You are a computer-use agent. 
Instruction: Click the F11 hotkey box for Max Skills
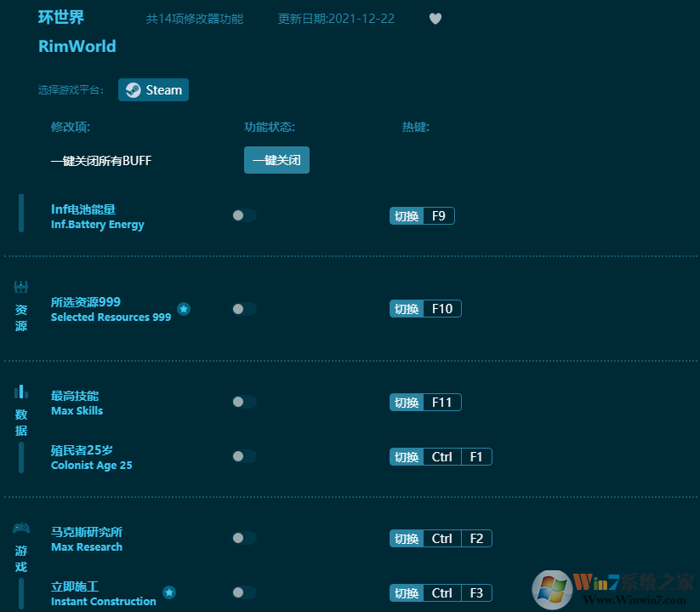pyautogui.click(x=441, y=403)
